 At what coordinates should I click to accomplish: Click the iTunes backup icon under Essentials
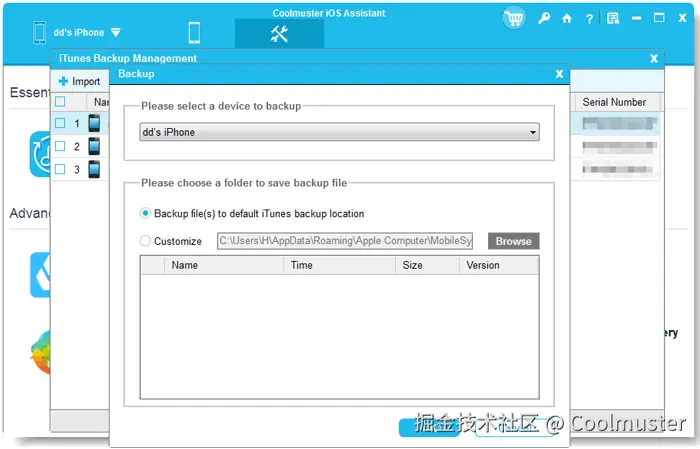coord(40,154)
